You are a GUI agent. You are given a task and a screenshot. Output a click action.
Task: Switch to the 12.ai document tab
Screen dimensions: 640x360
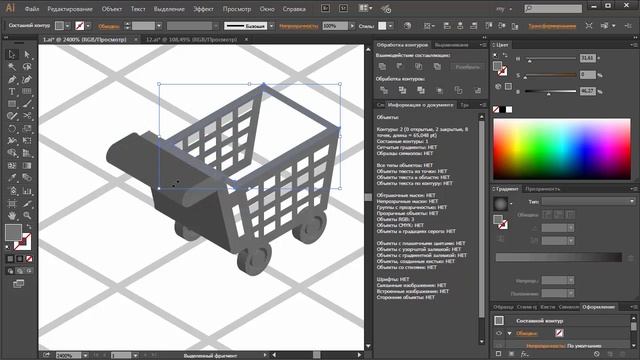coord(191,40)
